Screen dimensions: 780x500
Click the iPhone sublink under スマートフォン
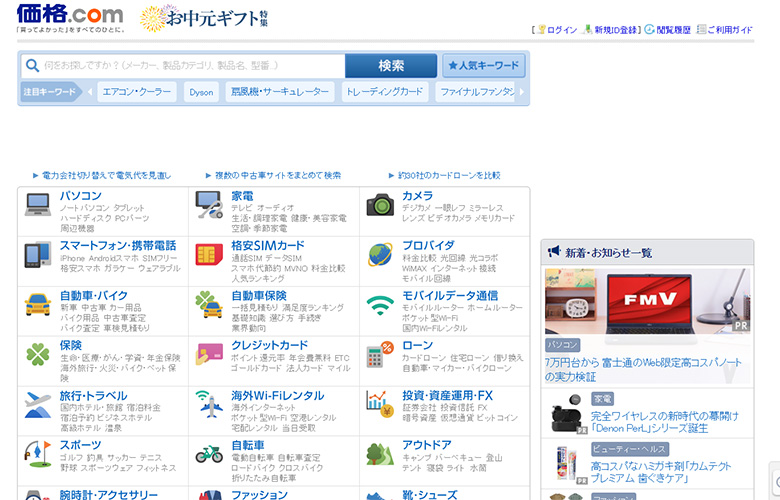(73, 258)
